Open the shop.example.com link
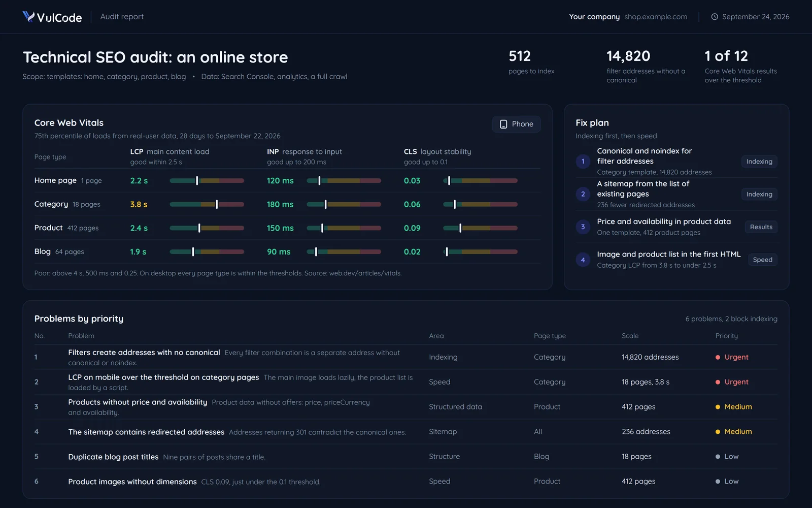Screen dimensions: 812x508 click(x=656, y=17)
